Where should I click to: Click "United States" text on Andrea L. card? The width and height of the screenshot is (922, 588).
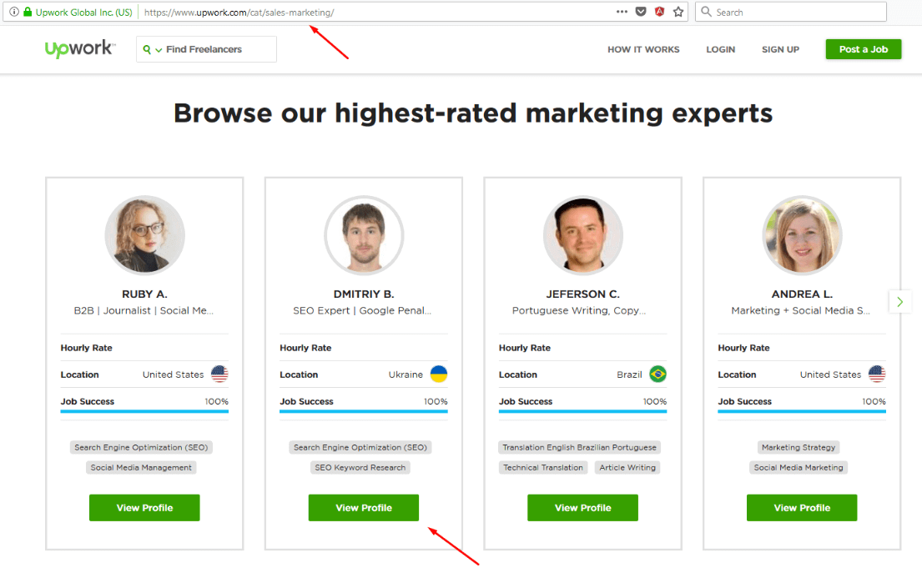pos(830,374)
